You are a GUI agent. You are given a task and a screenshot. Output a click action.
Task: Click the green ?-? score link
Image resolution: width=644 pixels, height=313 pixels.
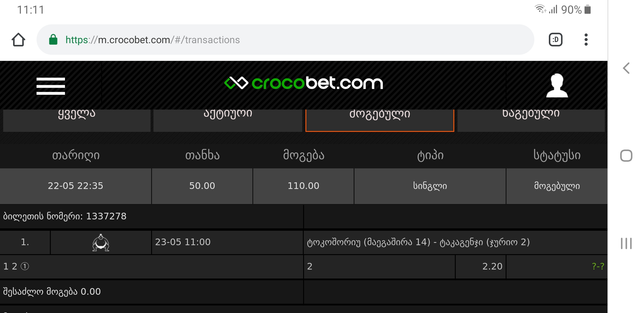click(598, 266)
